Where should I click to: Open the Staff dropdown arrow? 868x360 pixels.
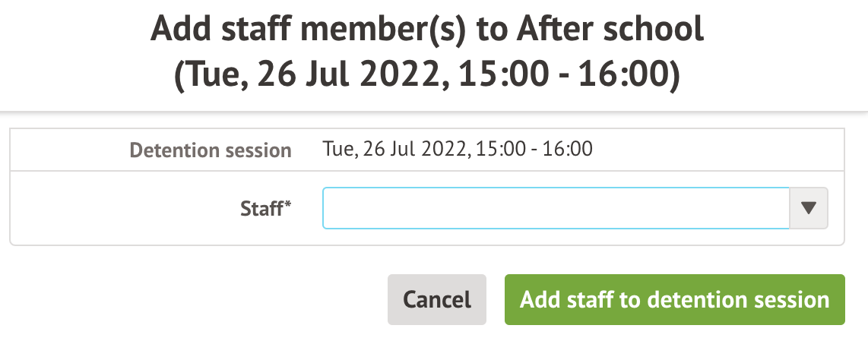(809, 208)
